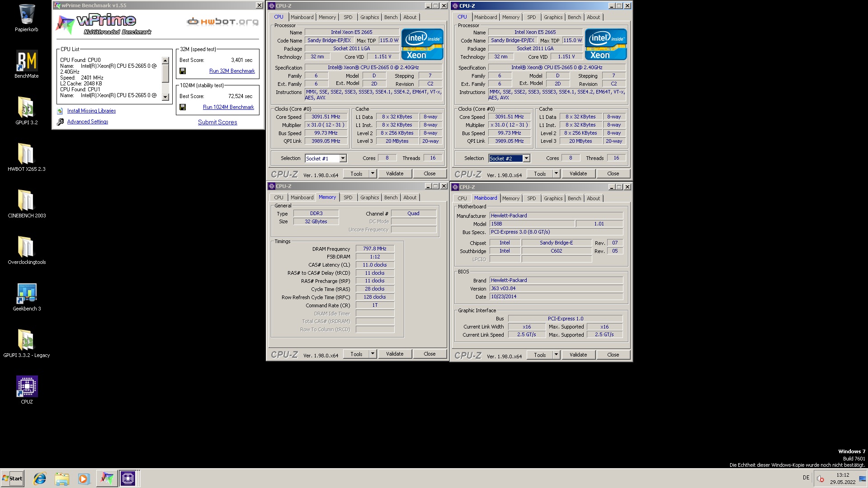Screen dimensions: 868x488
Task: Expand Tools dropdown arrow in Mainboard CPU-Z window
Action: (556, 355)
